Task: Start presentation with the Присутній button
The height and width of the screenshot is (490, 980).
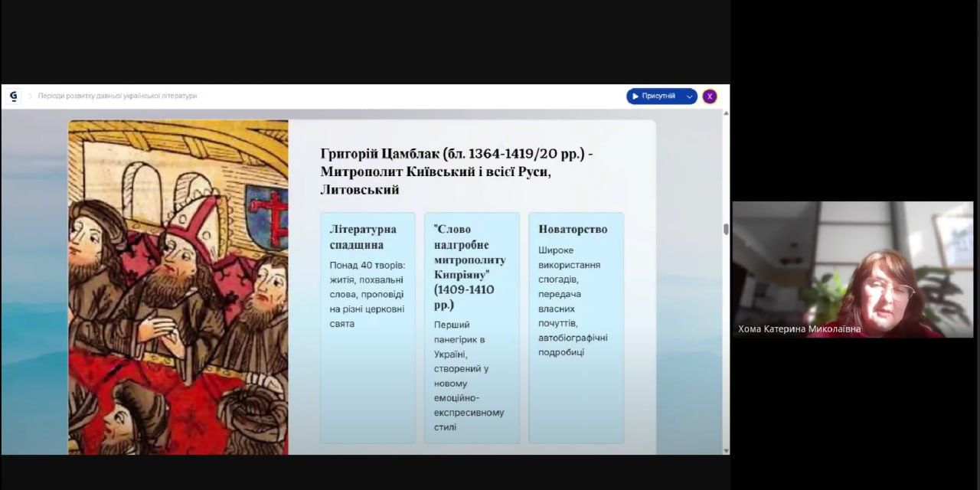Action: point(655,96)
